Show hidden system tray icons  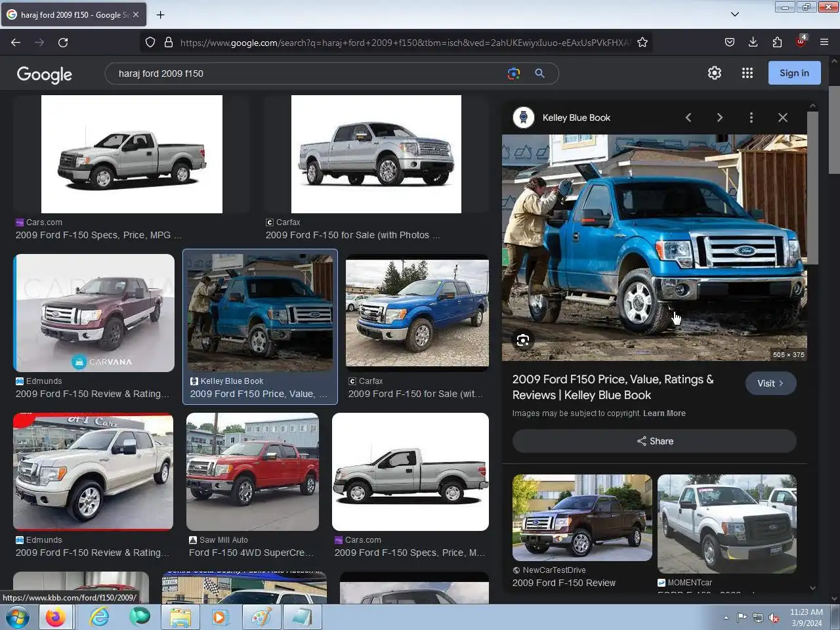click(x=726, y=618)
